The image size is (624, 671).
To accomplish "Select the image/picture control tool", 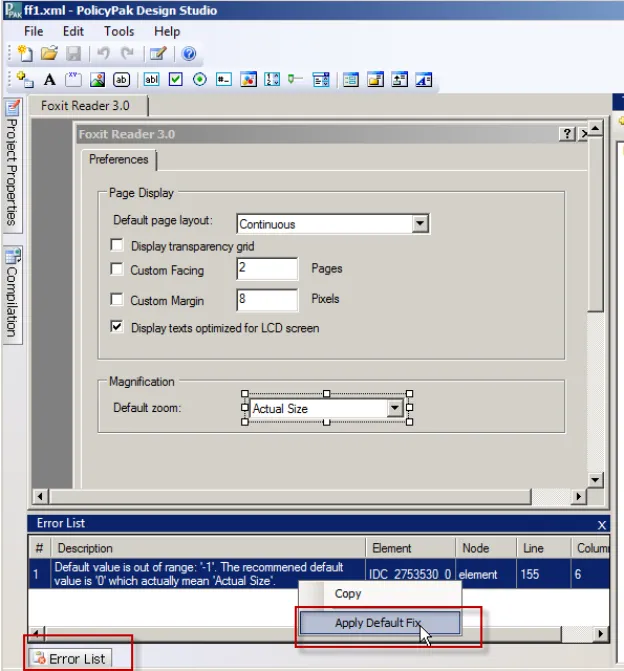I will coord(97,80).
